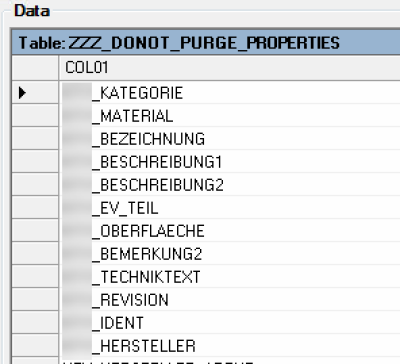Select the row ending in _BEMERKUNG2
Viewport: 400px width, 364px height.
[x=230, y=253]
